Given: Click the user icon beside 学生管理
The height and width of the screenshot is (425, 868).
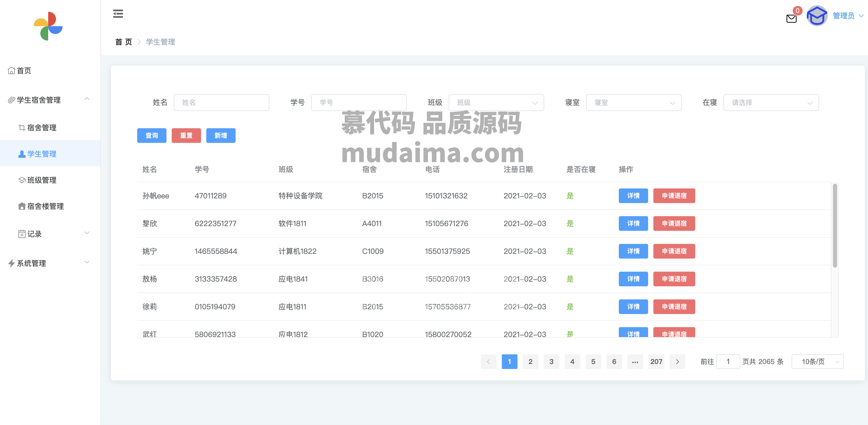Looking at the screenshot, I should 22,154.
